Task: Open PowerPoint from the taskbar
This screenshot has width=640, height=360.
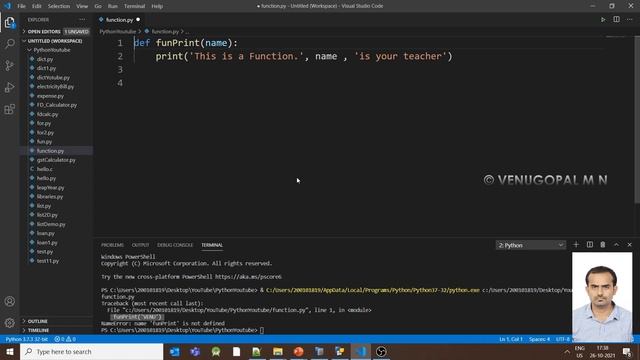Action: 298,351
